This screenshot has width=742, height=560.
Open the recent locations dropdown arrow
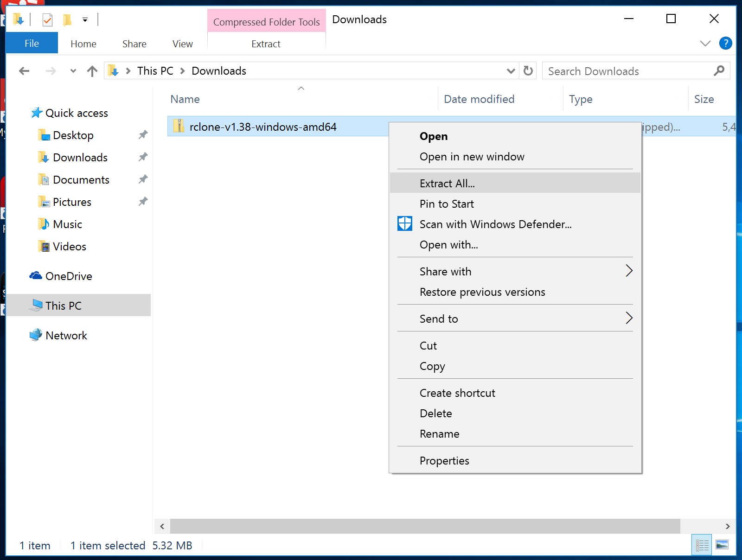click(x=73, y=71)
